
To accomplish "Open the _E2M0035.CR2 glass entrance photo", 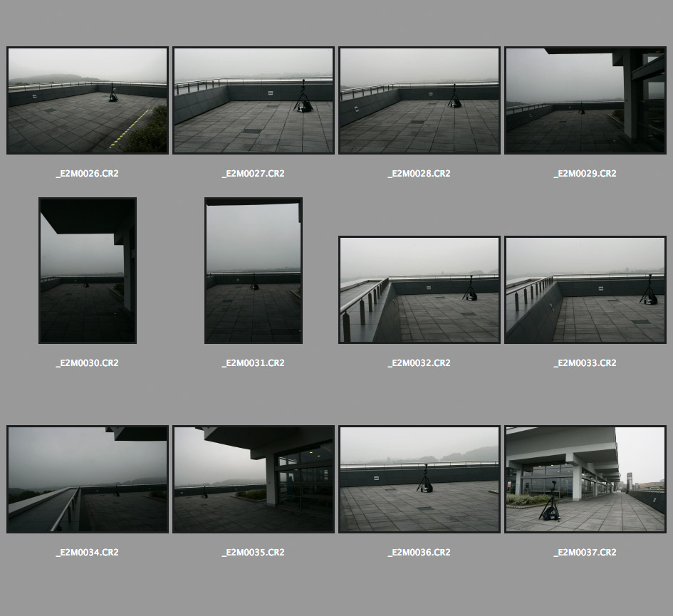I will (253, 479).
